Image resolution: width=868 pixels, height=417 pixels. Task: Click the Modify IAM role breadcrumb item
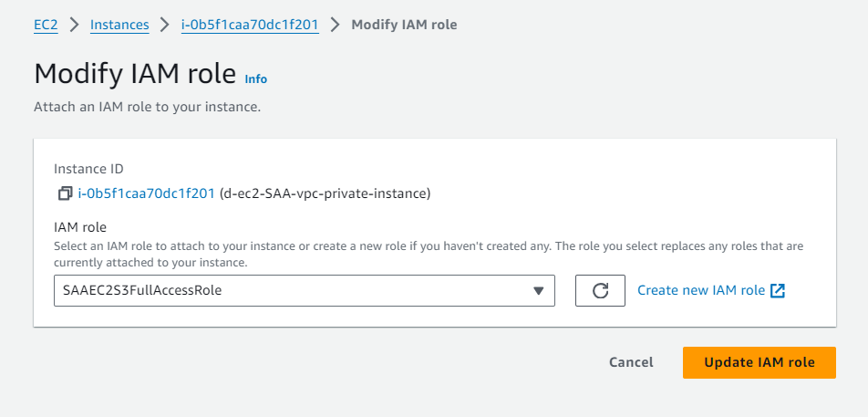pos(404,25)
